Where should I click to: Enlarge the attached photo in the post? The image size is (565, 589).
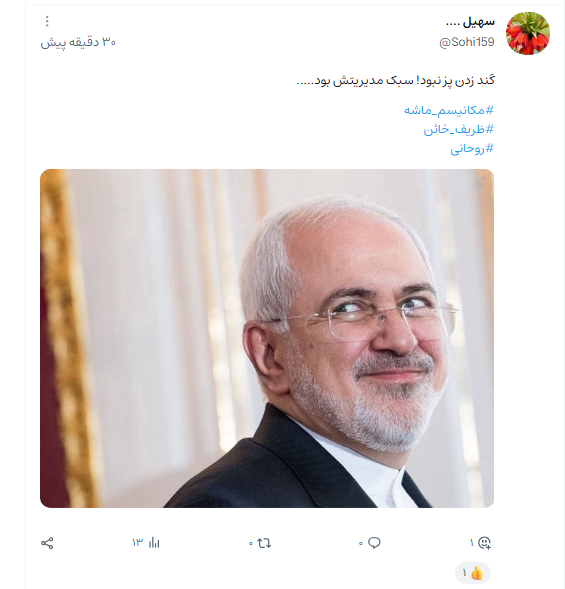pos(267,338)
